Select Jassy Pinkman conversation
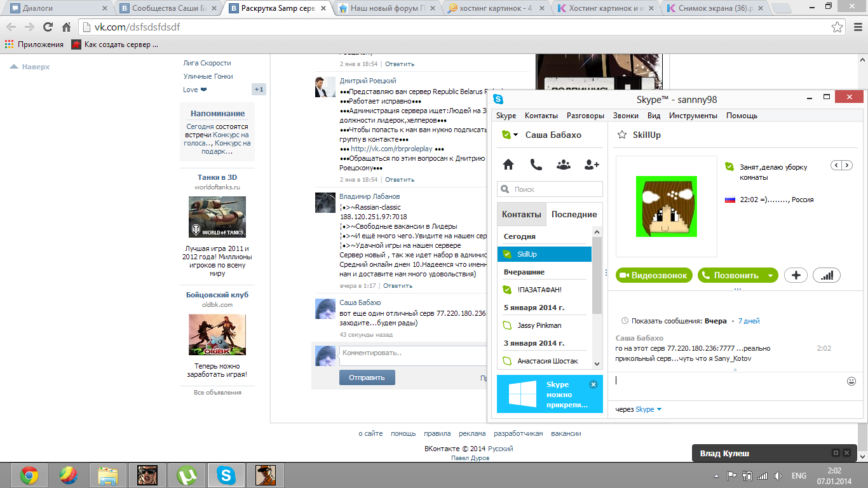 545,325
